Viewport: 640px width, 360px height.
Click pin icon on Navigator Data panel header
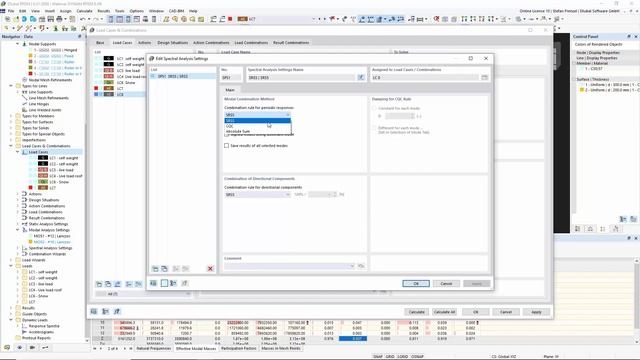click(80, 36)
